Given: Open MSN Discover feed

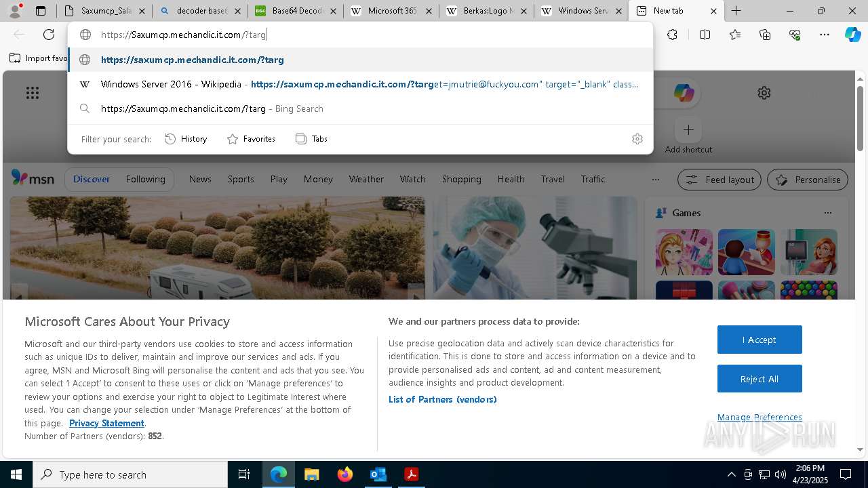Looking at the screenshot, I should coord(92,179).
